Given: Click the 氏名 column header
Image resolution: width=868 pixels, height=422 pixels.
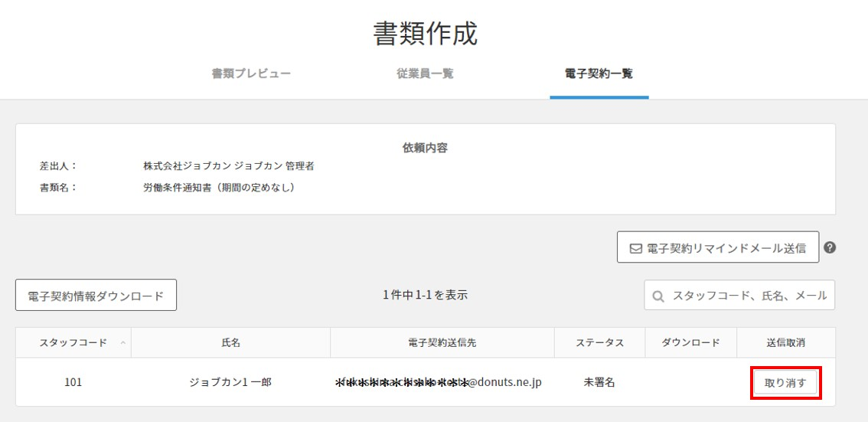Looking at the screenshot, I should (230, 343).
